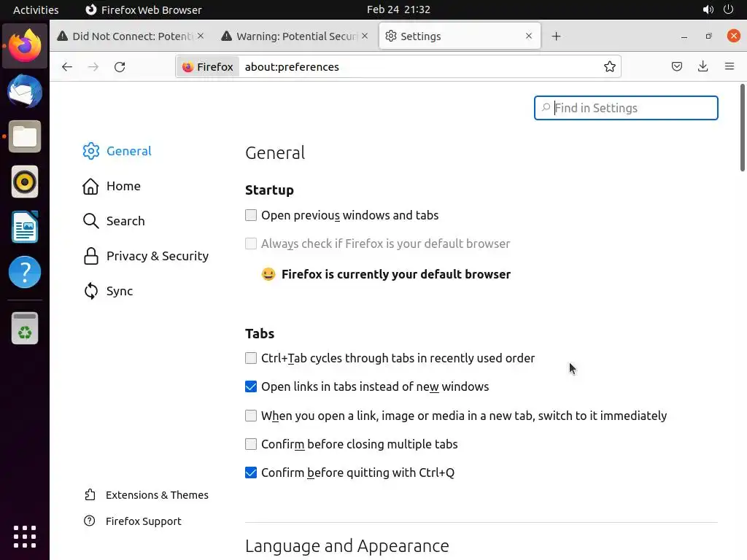Launch Thunderbird Mail from the dock

point(25,92)
